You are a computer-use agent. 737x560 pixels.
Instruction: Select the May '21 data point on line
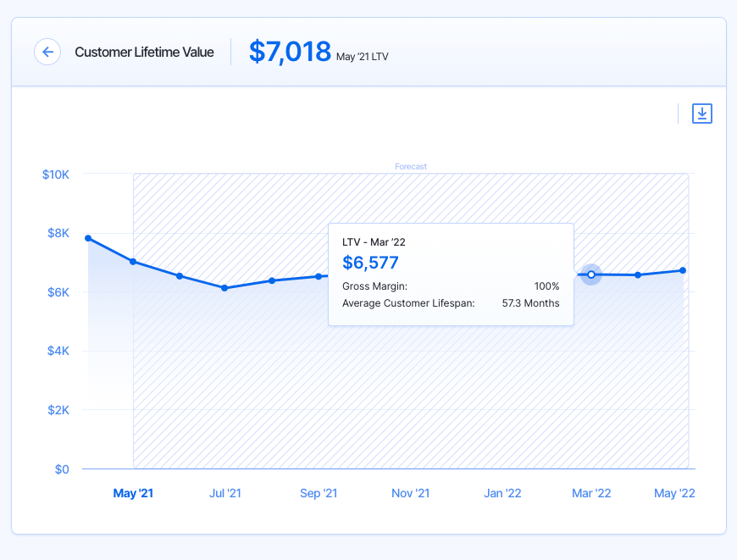pyautogui.click(x=133, y=262)
